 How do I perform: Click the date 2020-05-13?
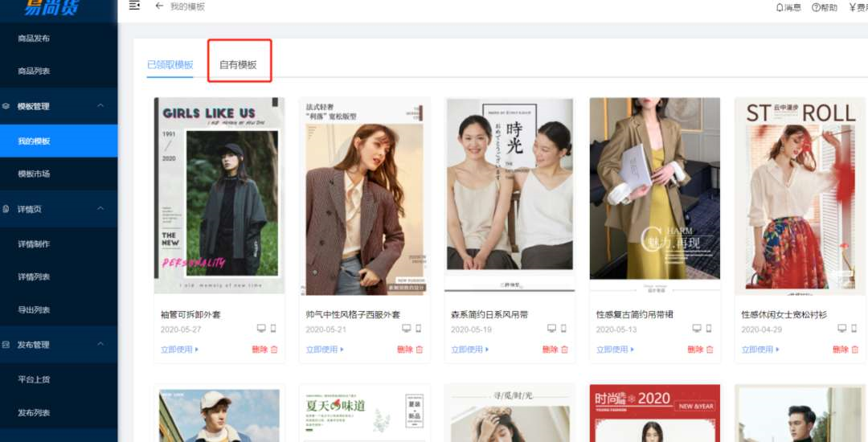(616, 329)
